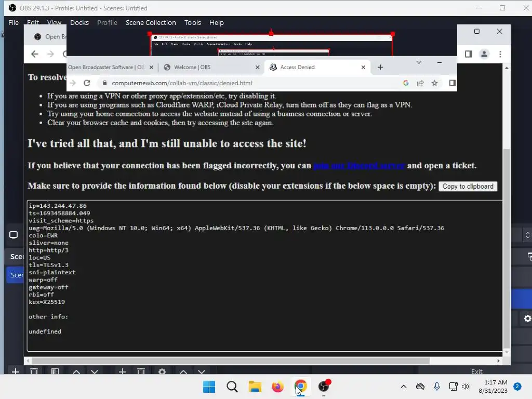This screenshot has height=399, width=532.
Task: Open the Windows Start menu
Action: pos(209,387)
